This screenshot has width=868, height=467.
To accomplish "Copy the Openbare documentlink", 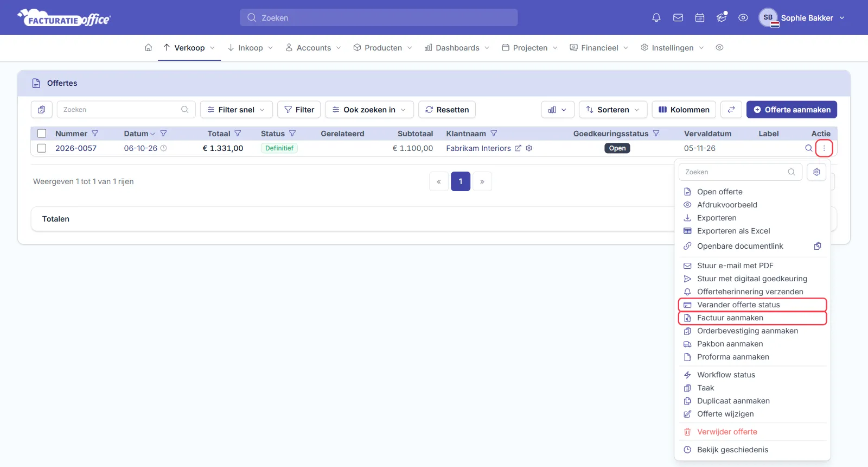I will (818, 246).
